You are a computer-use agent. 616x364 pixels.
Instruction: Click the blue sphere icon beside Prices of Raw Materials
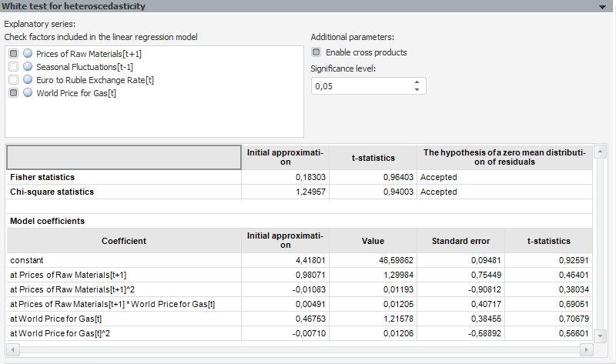tap(28, 53)
